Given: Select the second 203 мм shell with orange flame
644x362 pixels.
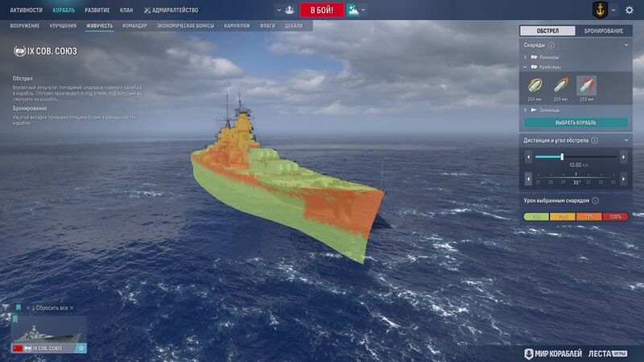Looking at the screenshot, I should [x=560, y=86].
